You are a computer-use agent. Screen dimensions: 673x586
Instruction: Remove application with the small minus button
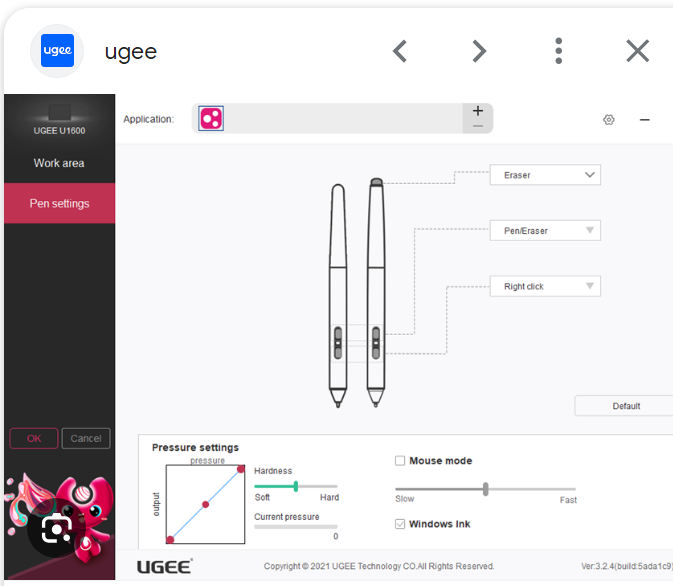pyautogui.click(x=478, y=126)
